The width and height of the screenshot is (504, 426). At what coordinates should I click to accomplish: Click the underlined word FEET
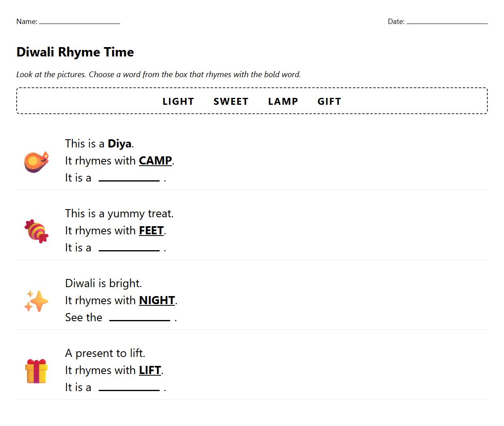(151, 230)
